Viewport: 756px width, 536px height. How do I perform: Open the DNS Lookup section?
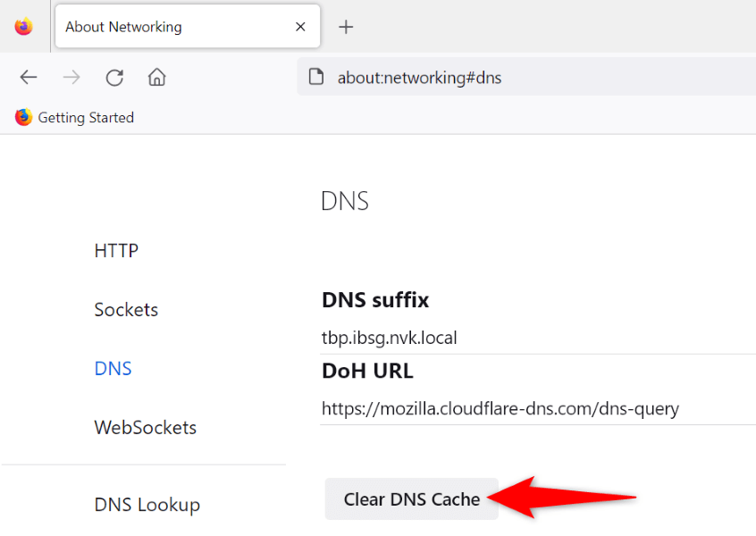(147, 505)
